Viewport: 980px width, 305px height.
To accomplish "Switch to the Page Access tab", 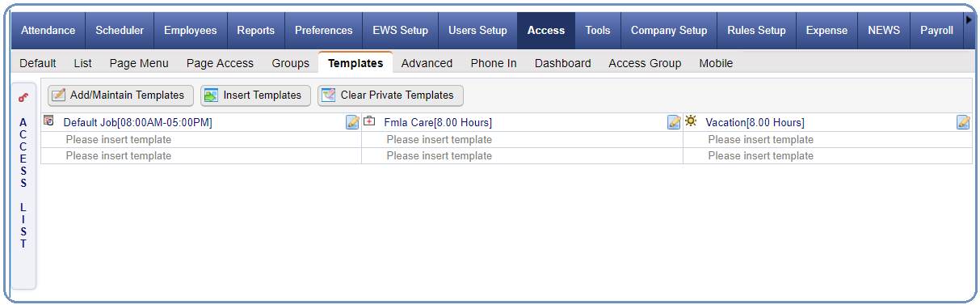I will (220, 63).
